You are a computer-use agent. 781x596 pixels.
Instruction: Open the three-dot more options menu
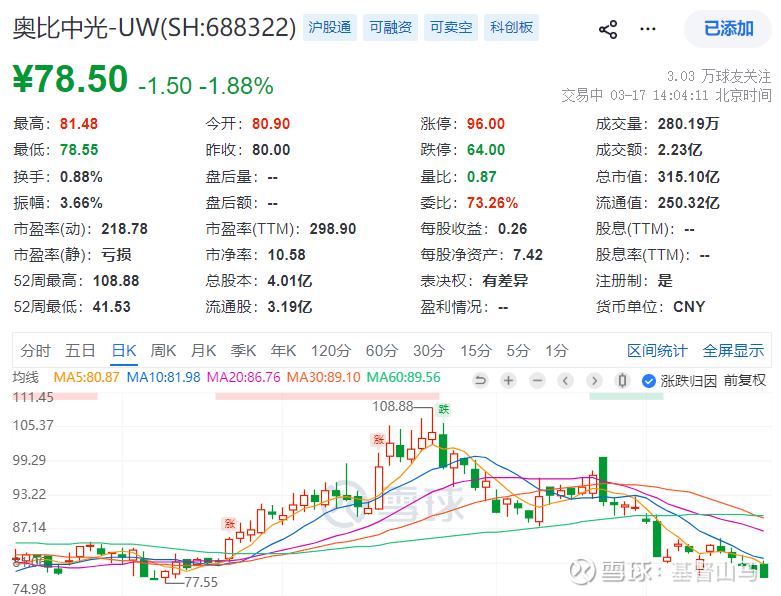pyautogui.click(x=648, y=29)
